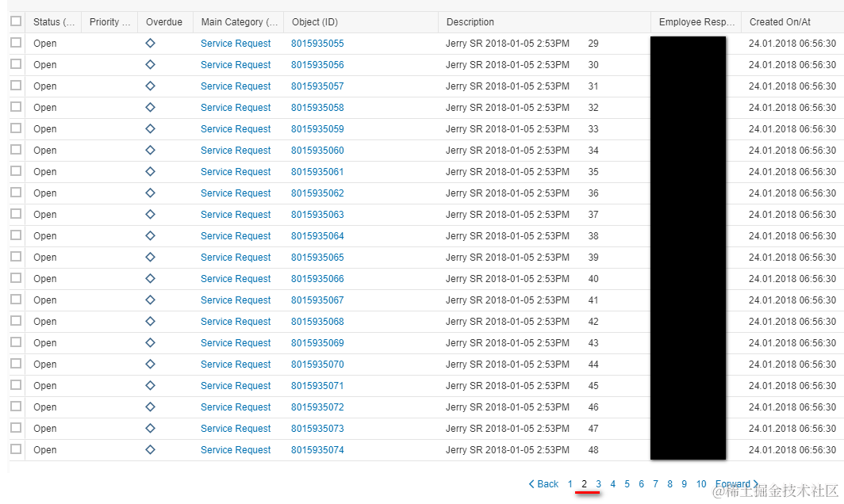Select the row checkbox for 8015935055
Screen dimensions: 844x504
pos(16,43)
